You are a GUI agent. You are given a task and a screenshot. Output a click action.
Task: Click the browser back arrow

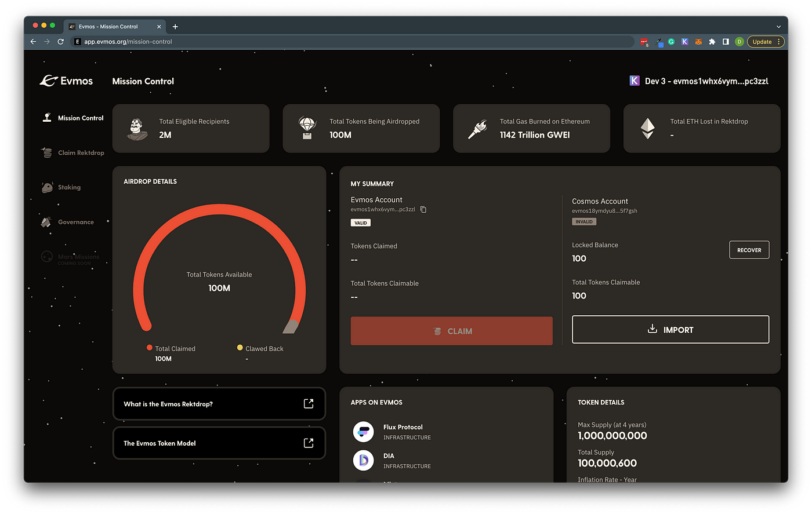coord(33,42)
